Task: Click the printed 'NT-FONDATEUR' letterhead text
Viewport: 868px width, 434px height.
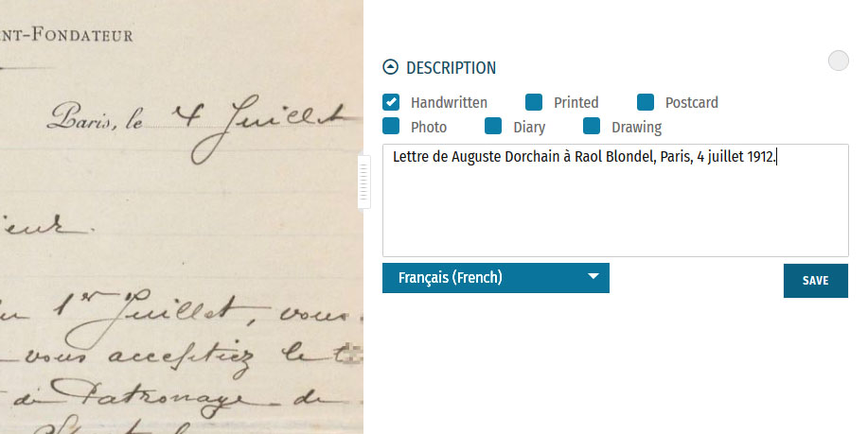Action: [71, 36]
